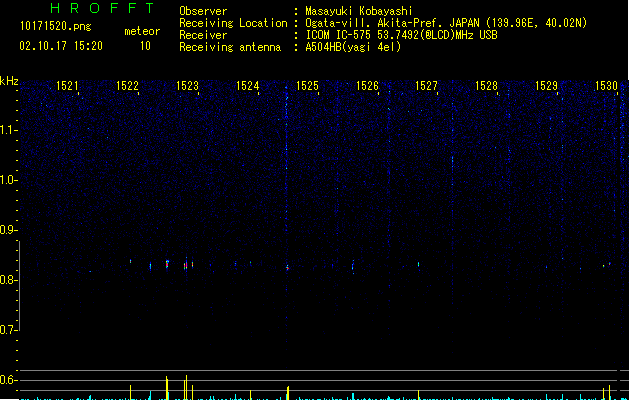This screenshot has width=629, height=400.
Task: Click the Receiving Location label
Action: (233, 23)
